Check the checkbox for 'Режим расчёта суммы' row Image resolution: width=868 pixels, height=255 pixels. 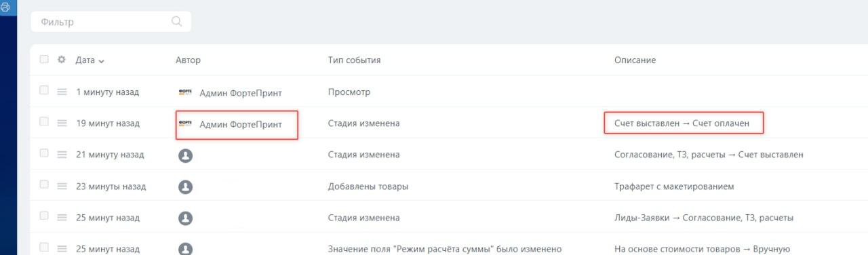coord(44,247)
